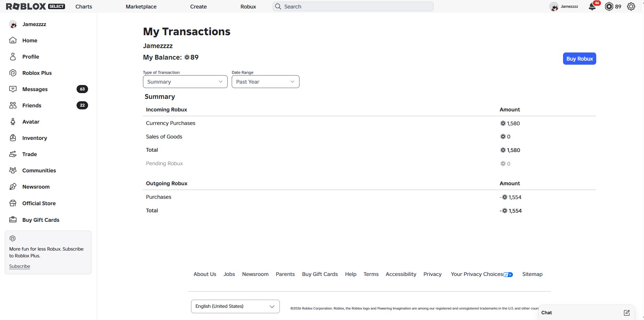Open the notifications bell
Screen dimensions: 644x320
click(592, 6)
